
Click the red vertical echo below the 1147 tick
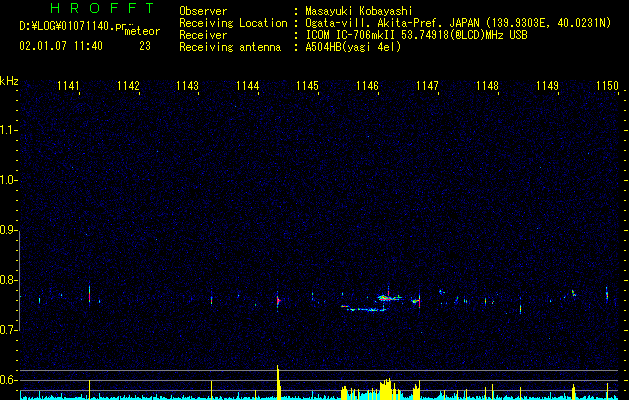tap(419, 300)
